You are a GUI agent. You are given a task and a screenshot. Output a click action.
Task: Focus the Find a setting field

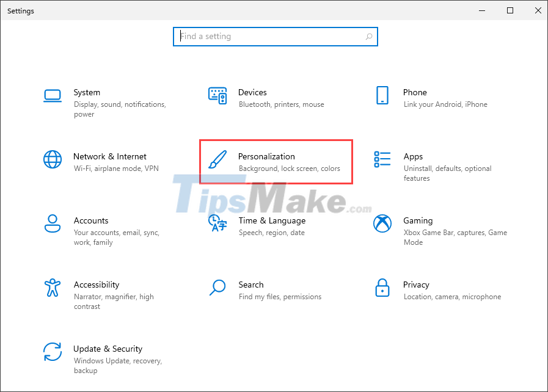pos(276,37)
